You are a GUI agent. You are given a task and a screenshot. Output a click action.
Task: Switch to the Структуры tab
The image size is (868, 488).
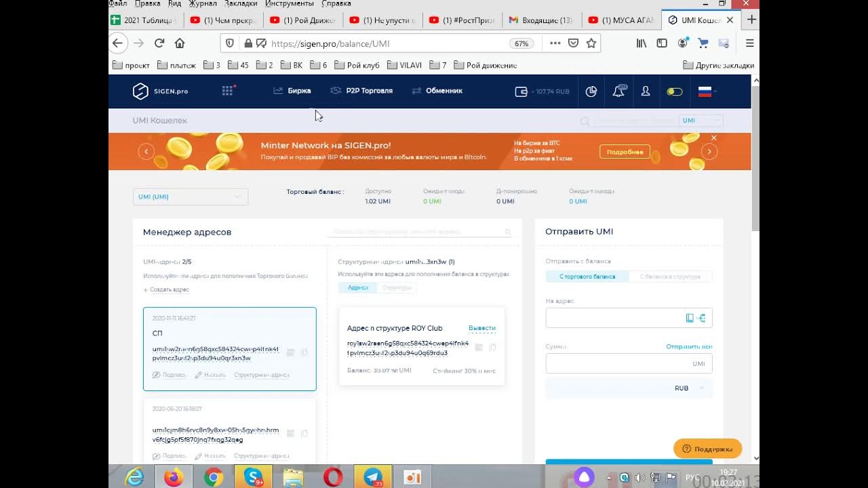[397, 287]
